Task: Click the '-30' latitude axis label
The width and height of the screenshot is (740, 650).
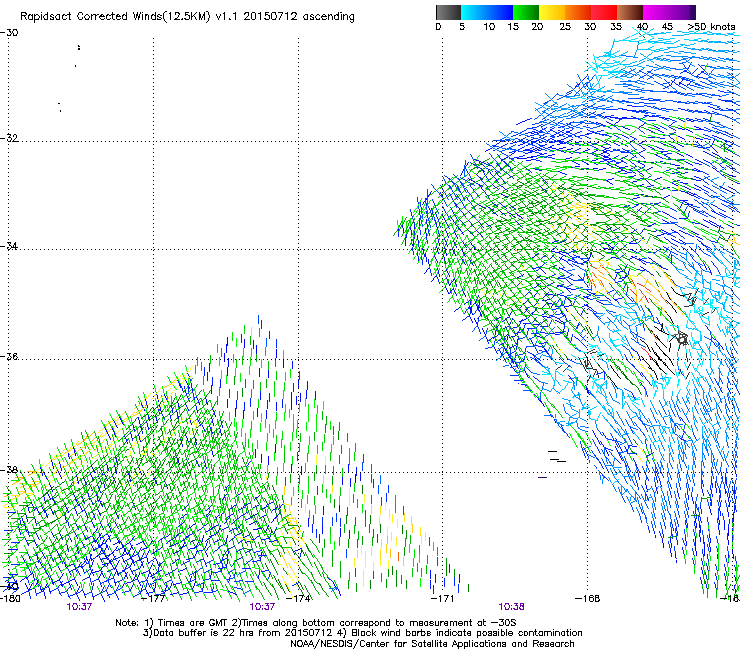Action: point(9,33)
